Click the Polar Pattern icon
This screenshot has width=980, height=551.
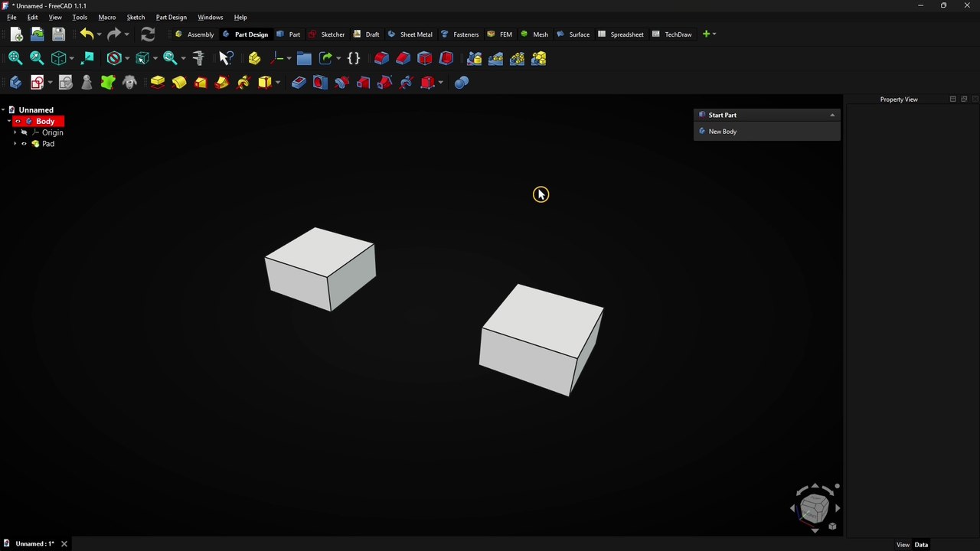(x=517, y=58)
